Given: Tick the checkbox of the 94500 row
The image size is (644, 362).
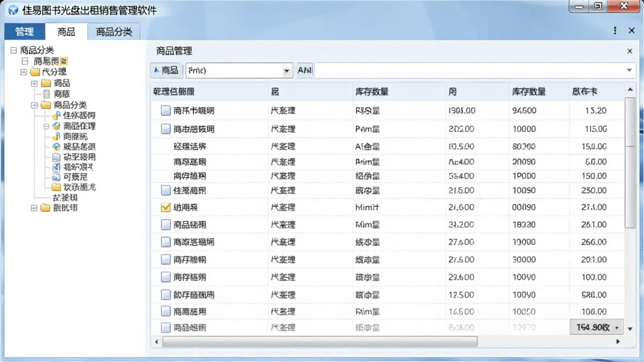Looking at the screenshot, I should [x=165, y=111].
